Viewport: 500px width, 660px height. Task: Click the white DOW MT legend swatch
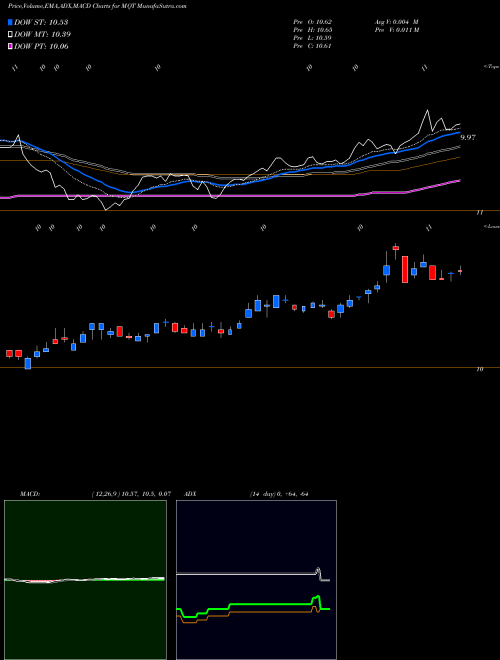pos(11,35)
